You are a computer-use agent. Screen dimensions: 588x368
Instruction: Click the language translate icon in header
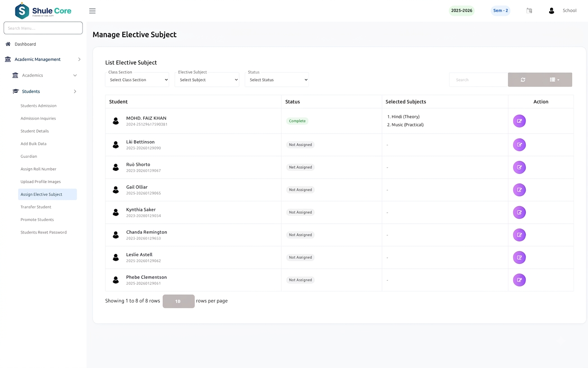point(529,11)
